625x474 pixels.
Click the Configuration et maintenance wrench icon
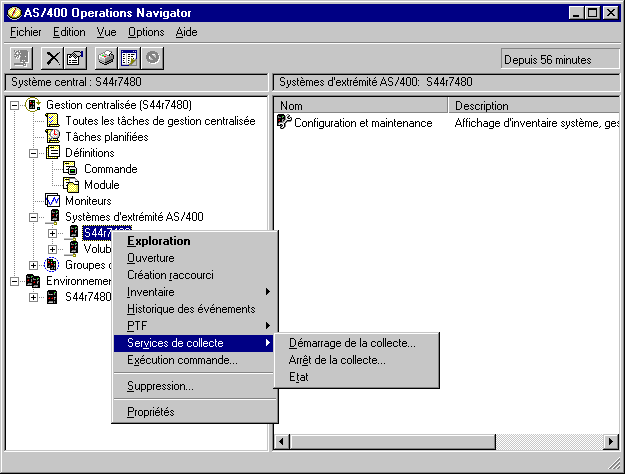click(x=284, y=122)
